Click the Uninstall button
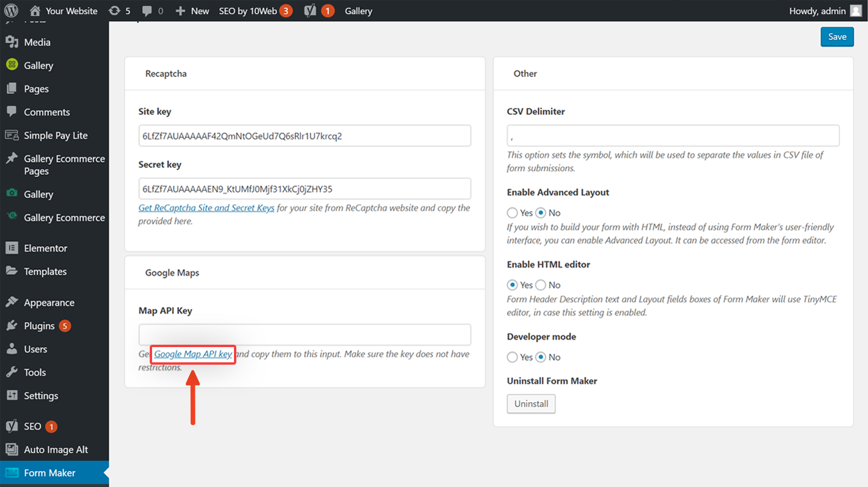This screenshot has height=487, width=868. [x=531, y=404]
